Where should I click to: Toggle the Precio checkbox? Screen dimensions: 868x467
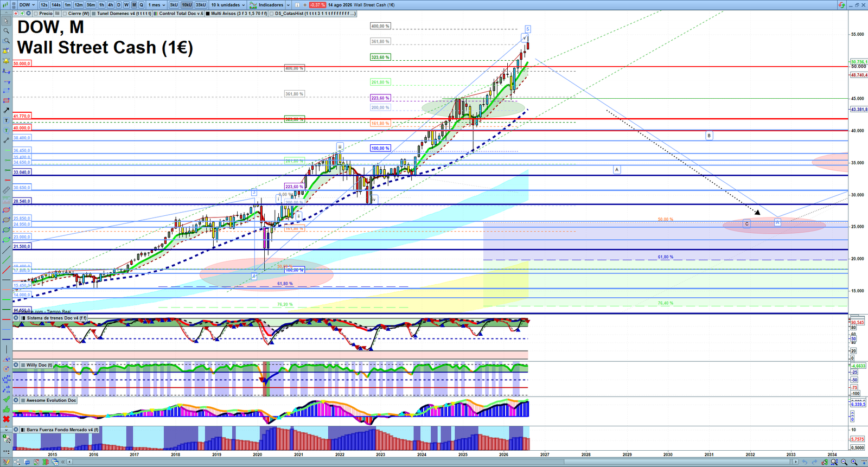35,14
